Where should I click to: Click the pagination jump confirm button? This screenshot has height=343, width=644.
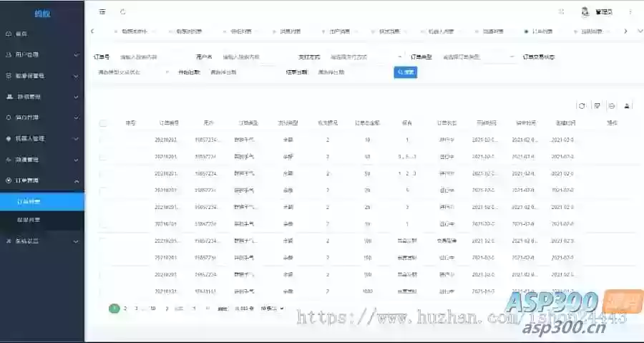point(223,309)
